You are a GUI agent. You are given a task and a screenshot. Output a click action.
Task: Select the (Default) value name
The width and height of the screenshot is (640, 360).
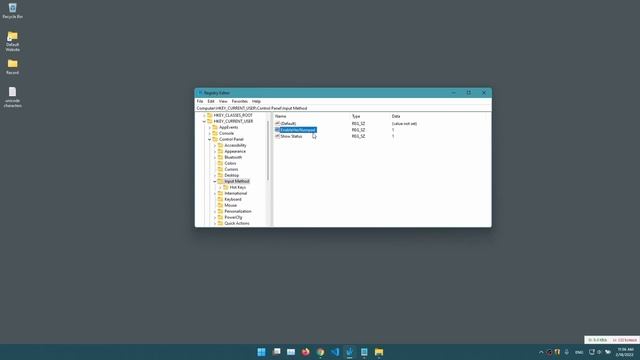click(289, 123)
